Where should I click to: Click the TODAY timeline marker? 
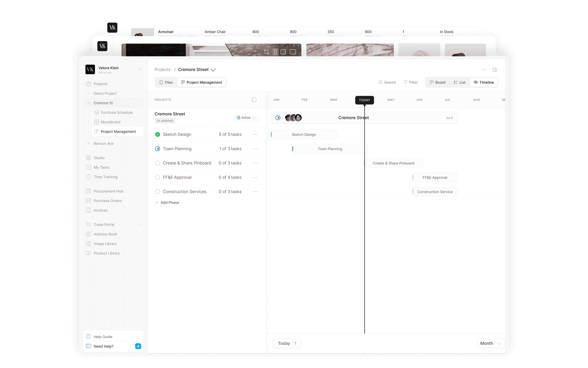pos(364,100)
